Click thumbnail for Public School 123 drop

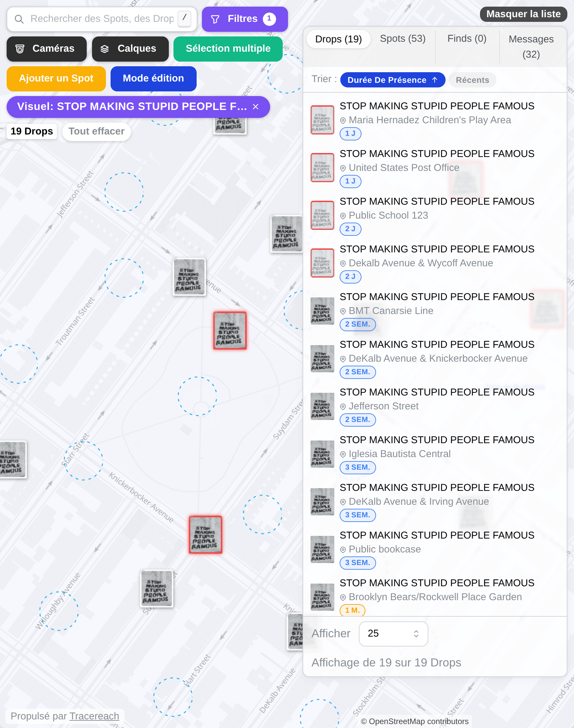[x=322, y=216]
